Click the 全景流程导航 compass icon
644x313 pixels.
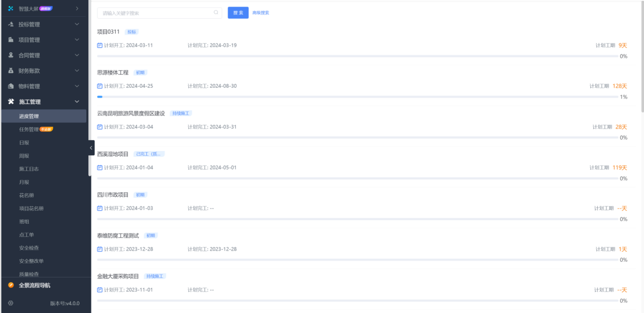point(11,286)
